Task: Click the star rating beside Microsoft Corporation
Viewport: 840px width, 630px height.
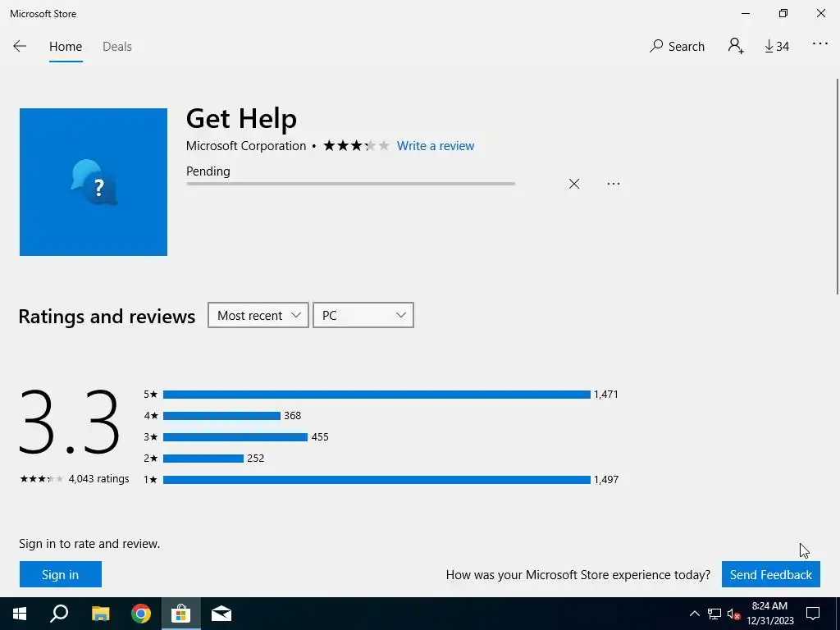Action: (356, 146)
